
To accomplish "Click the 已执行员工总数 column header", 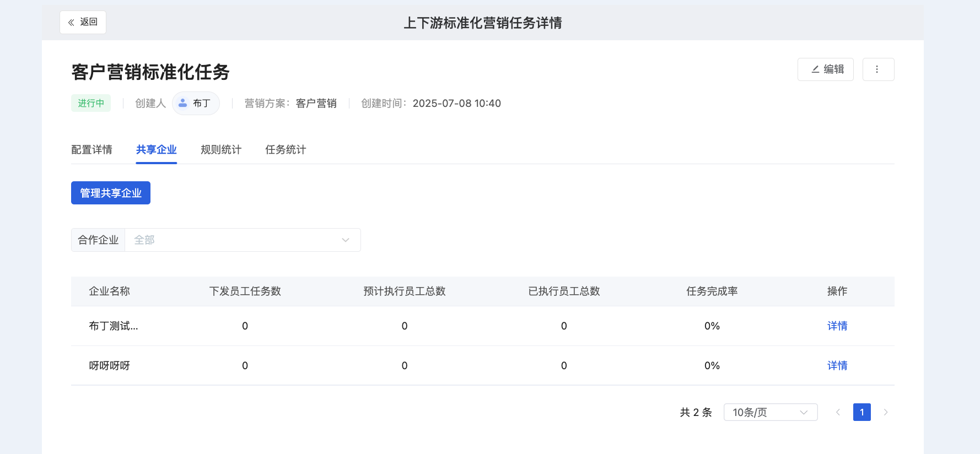I will pos(564,291).
